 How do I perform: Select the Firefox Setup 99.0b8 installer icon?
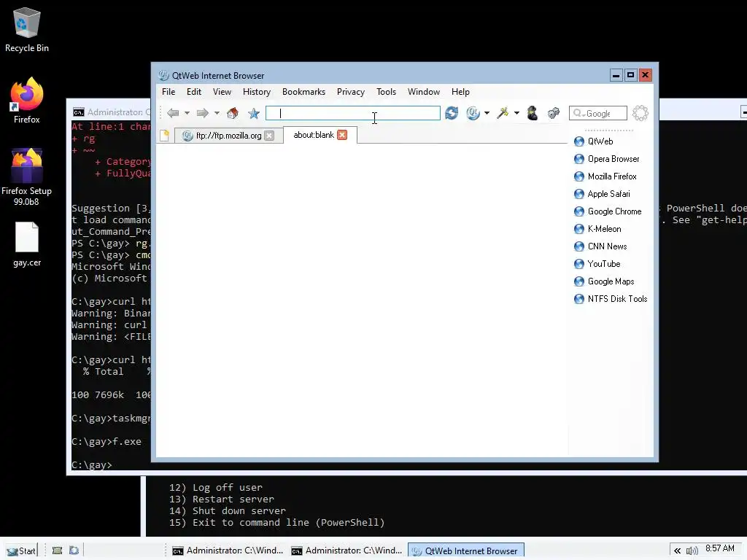27,176
